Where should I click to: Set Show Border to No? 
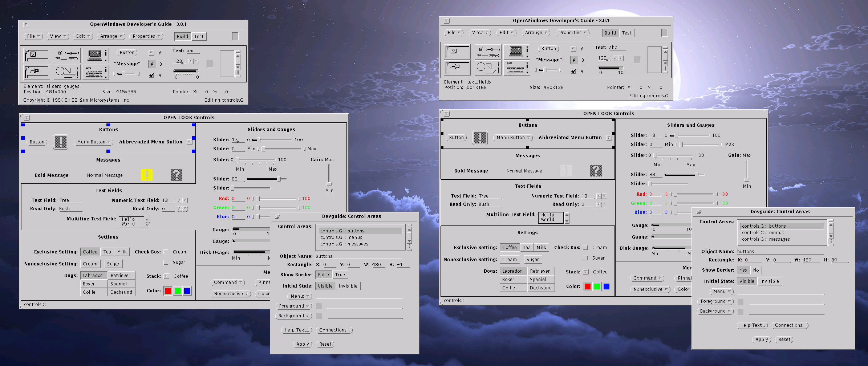[756, 270]
